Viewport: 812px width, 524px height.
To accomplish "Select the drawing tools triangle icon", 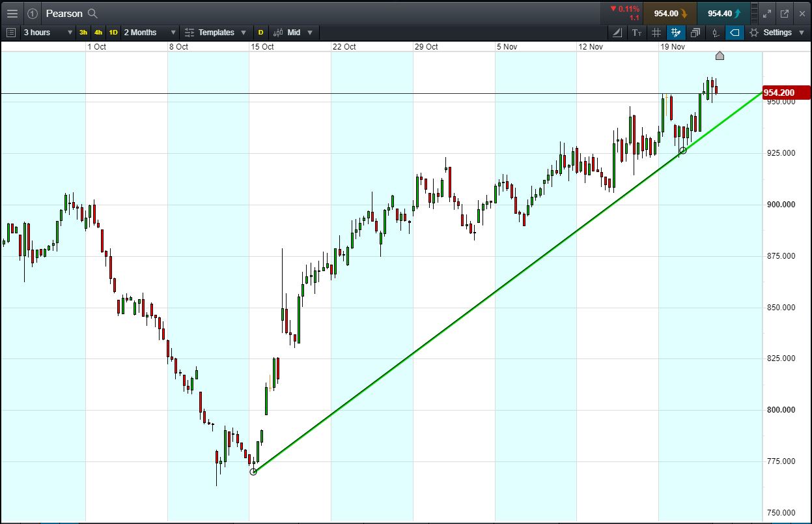I will click(617, 32).
